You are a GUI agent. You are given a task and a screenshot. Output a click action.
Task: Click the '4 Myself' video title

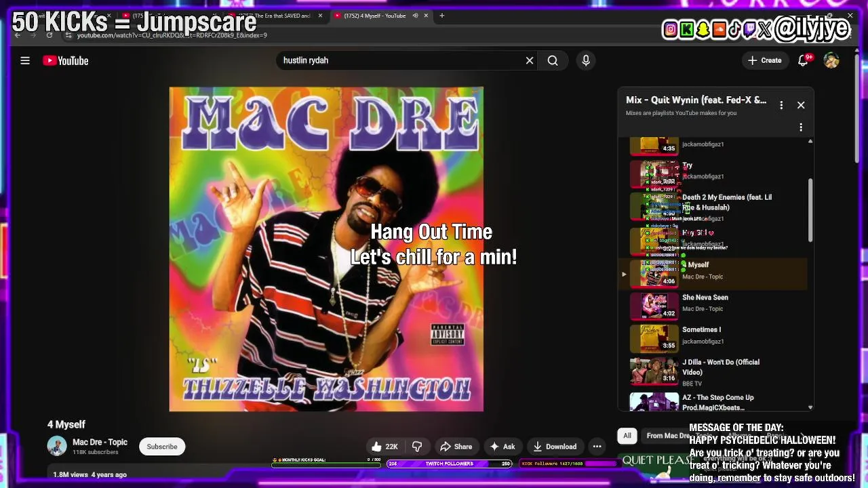tap(66, 424)
